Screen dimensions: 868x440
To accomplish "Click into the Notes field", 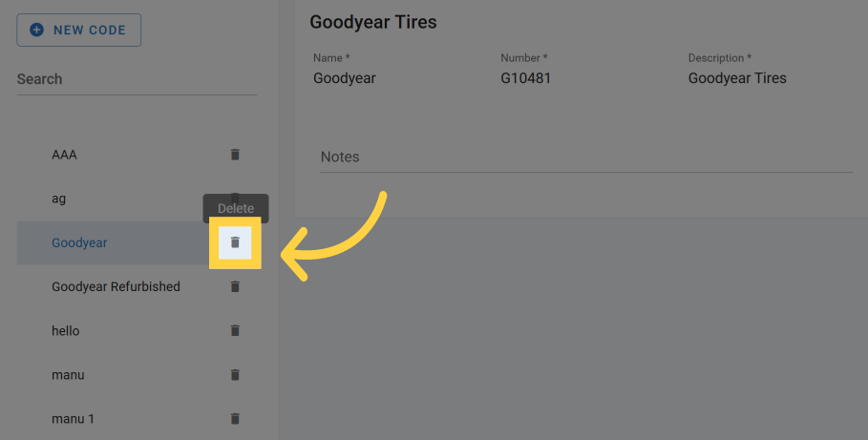I will (585, 157).
